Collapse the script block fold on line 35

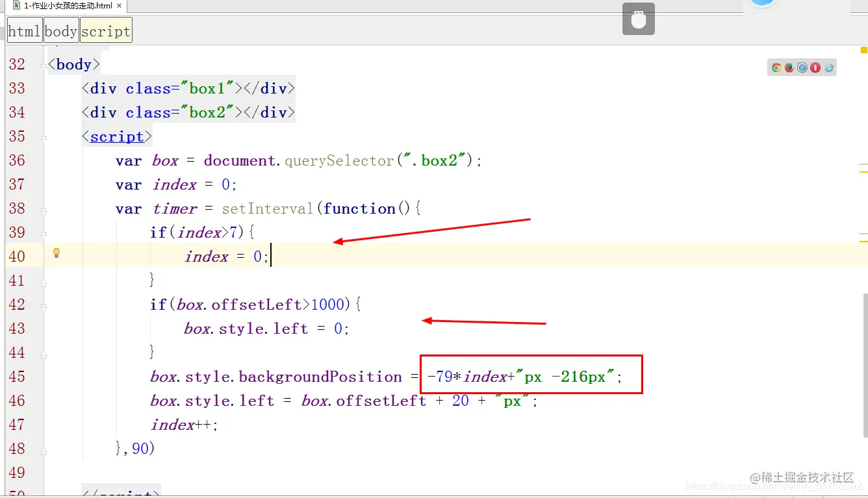pos(44,139)
